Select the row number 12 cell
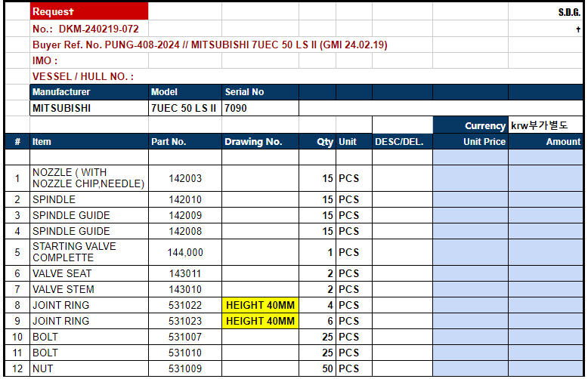 tap(17, 368)
